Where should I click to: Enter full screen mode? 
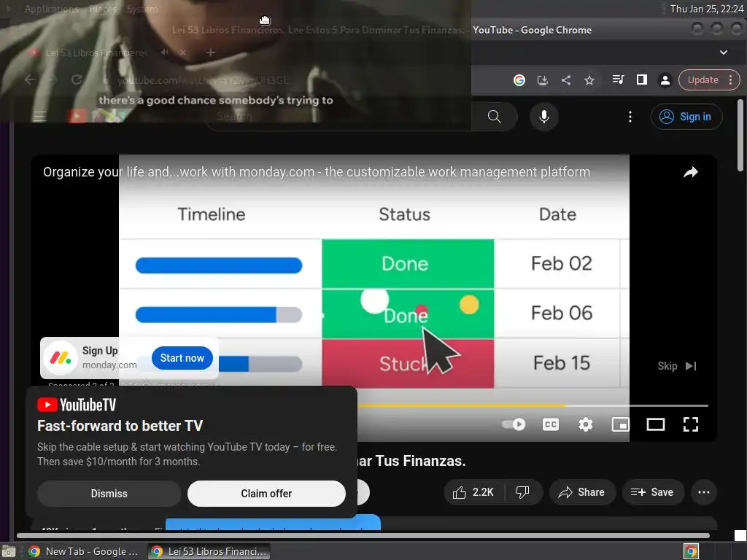pyautogui.click(x=690, y=424)
